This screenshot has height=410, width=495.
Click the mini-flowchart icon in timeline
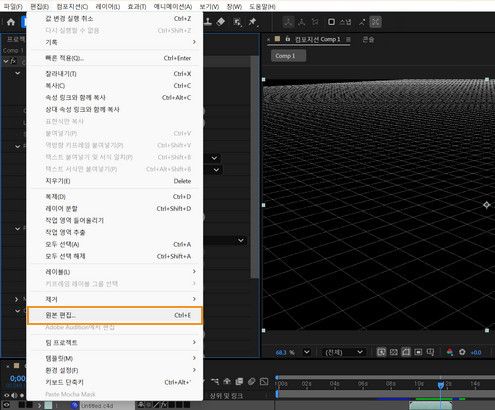215,381
